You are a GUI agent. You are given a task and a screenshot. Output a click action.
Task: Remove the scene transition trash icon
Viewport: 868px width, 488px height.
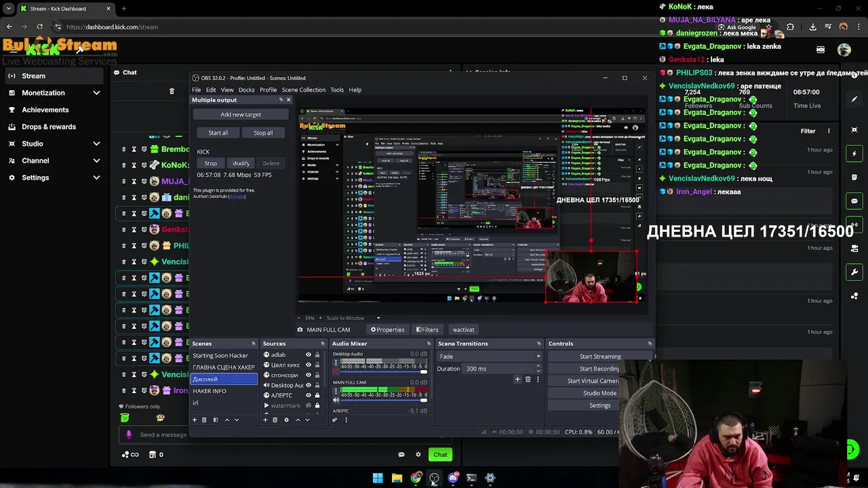tap(528, 380)
